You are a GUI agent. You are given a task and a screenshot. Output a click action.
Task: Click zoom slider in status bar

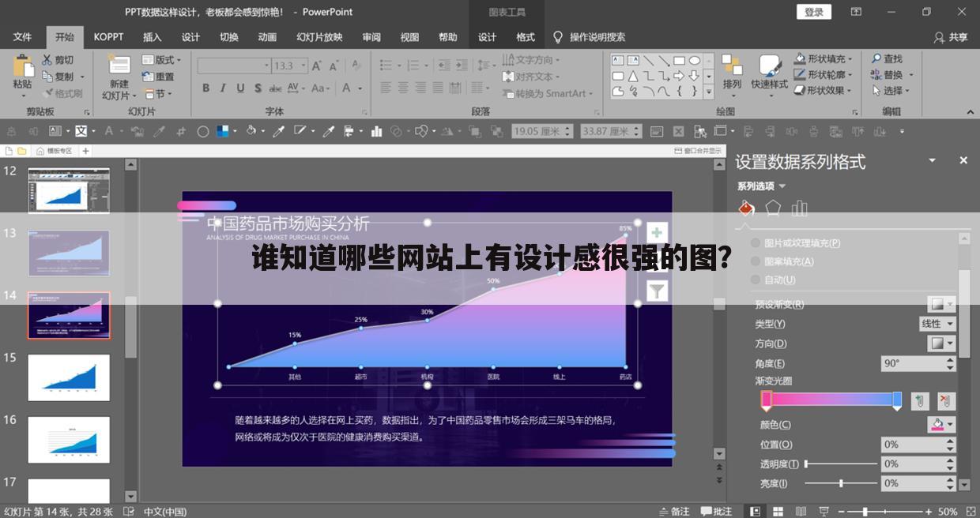tap(884, 512)
